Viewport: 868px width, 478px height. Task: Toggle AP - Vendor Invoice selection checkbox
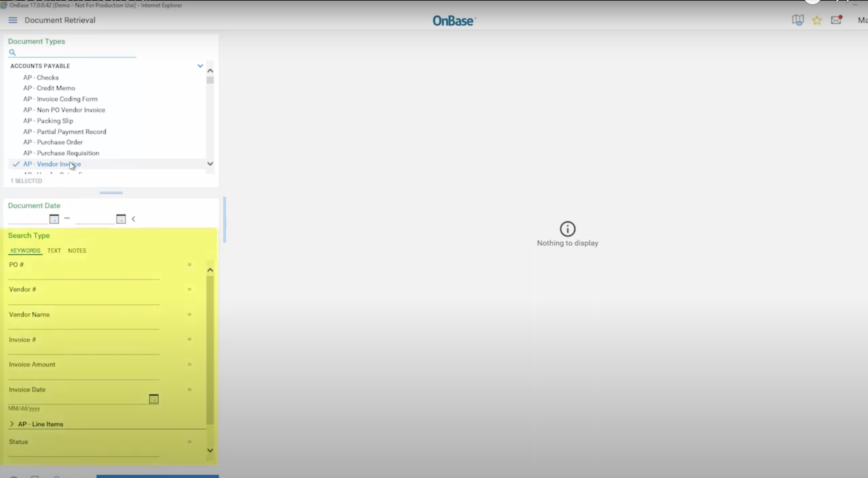pyautogui.click(x=15, y=164)
